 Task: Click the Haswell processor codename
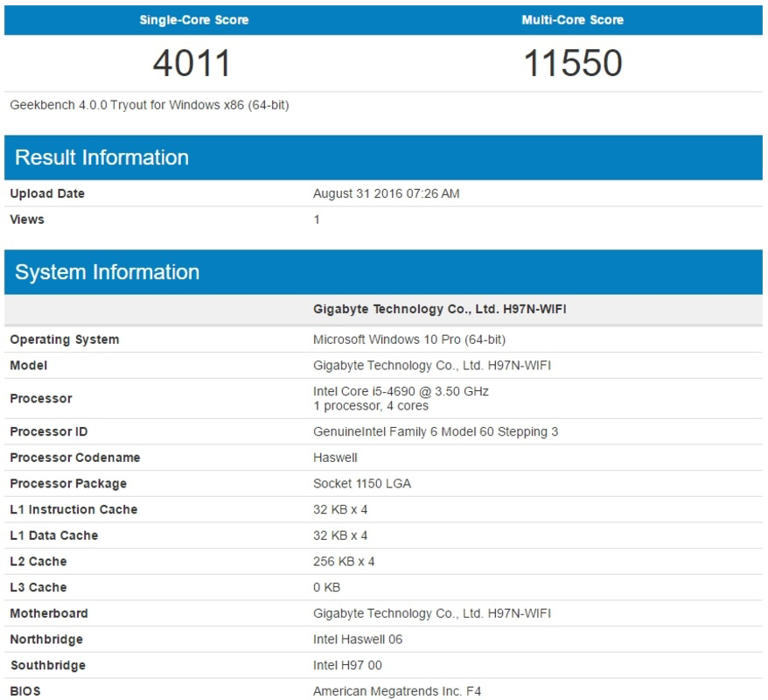[336, 457]
